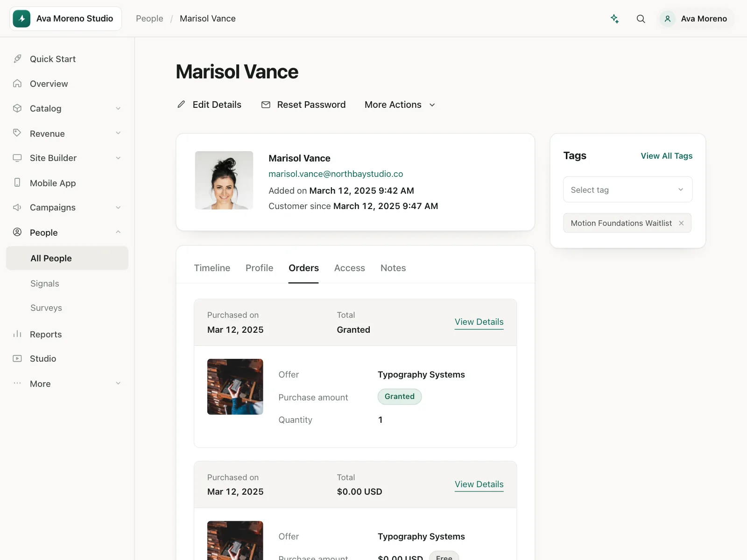Collapse the People menu chevron
The height and width of the screenshot is (560, 747).
coord(118,232)
